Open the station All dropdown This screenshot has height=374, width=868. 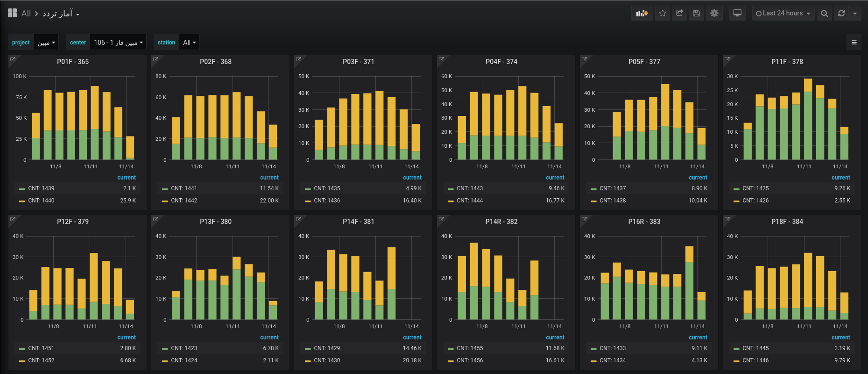(189, 43)
